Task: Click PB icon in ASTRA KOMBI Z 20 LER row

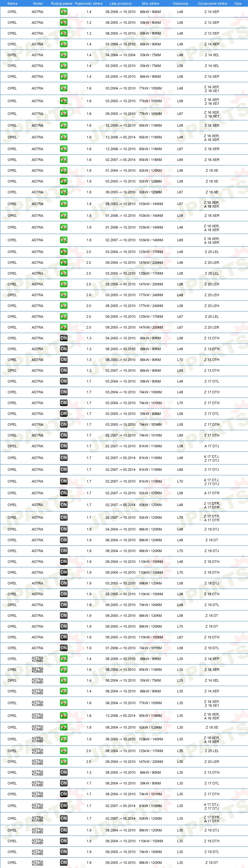Action: click(63, 762)
